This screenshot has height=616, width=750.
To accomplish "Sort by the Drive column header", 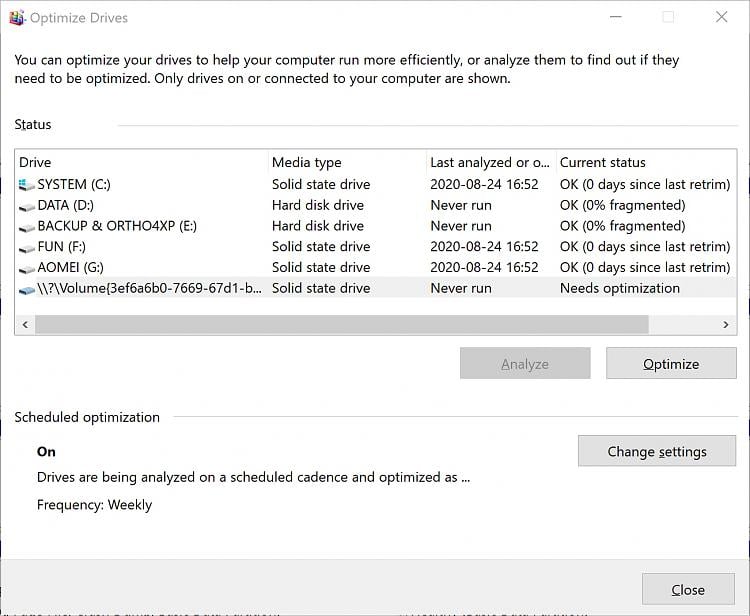I will [x=142, y=162].
